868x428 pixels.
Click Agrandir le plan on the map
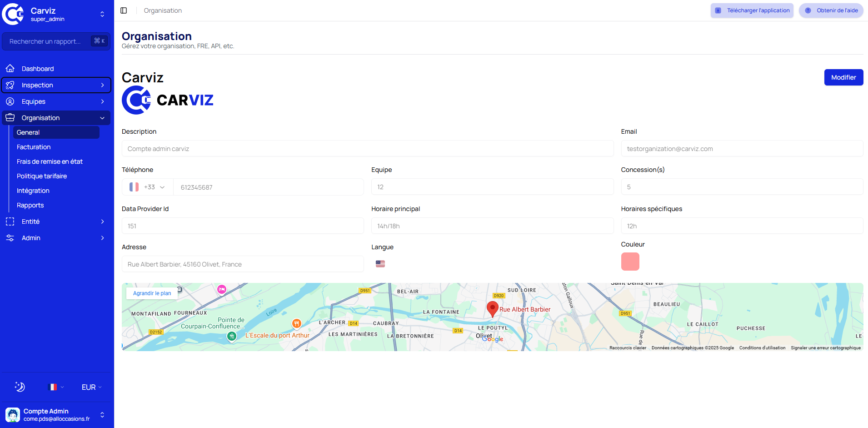click(152, 293)
